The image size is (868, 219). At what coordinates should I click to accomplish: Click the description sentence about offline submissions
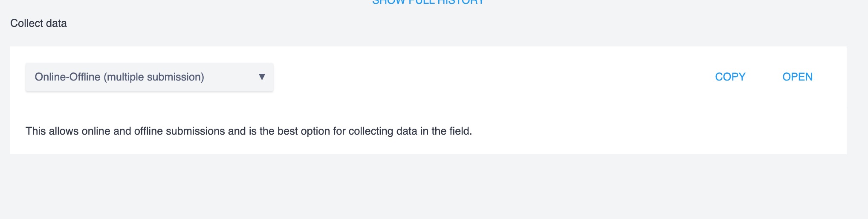coord(249,131)
